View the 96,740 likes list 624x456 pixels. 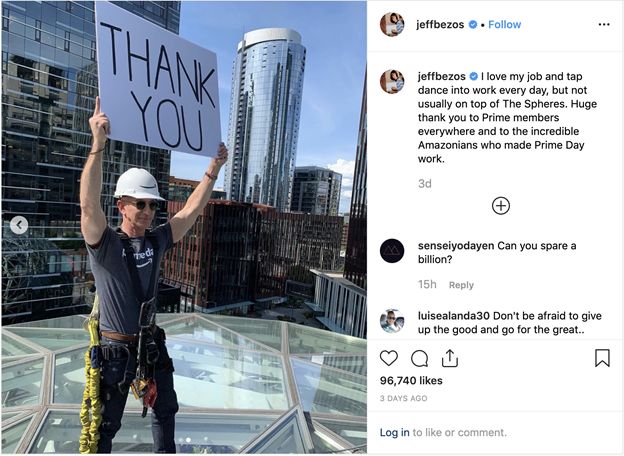(411, 381)
